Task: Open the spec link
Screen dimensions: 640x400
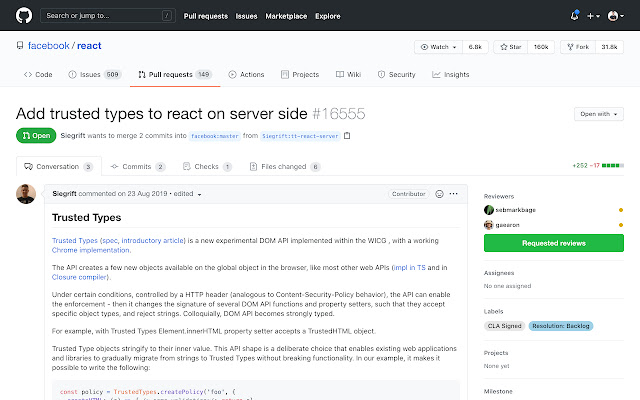Action: click(110, 240)
